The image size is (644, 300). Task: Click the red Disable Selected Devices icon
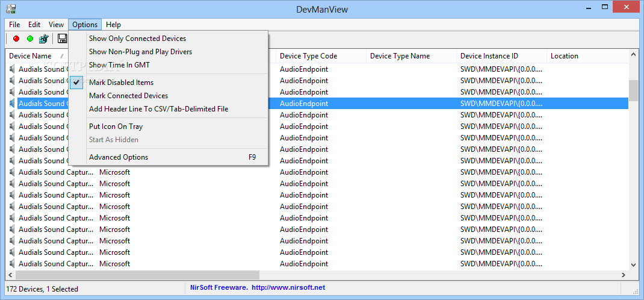click(16, 39)
